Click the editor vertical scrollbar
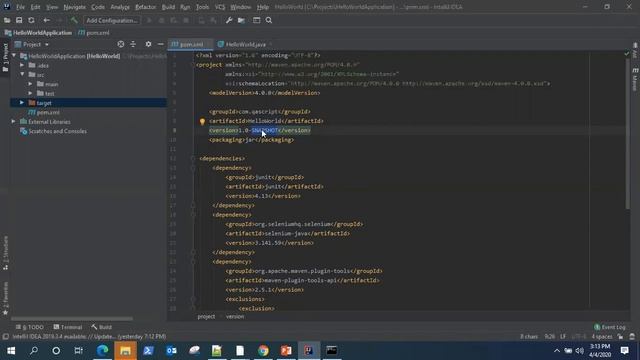 [x=627, y=135]
